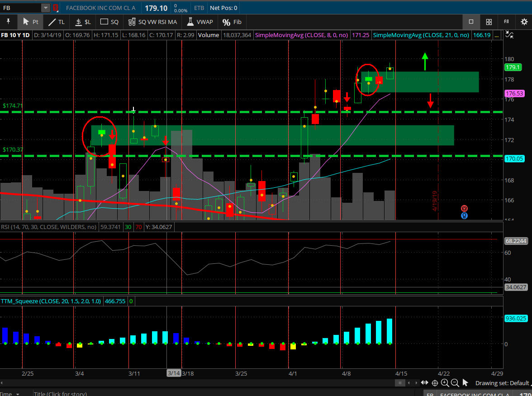Click the crosshair pan icon at bottom
The width and height of the screenshot is (532, 396).
[435, 383]
